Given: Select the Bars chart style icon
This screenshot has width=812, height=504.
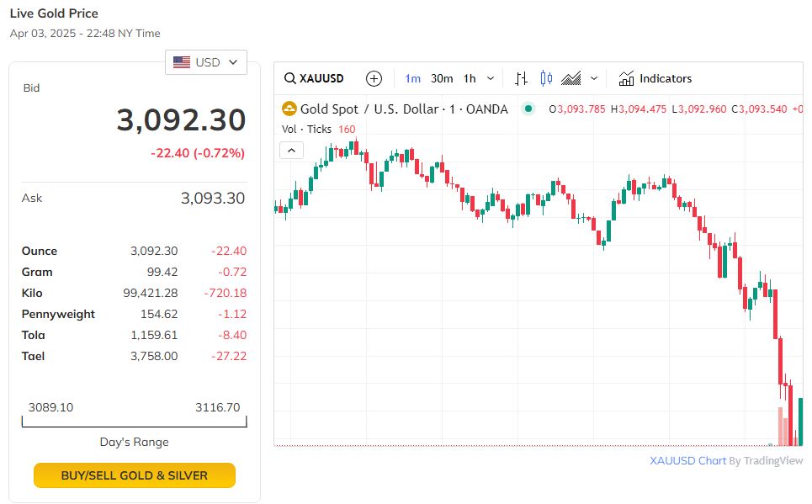Looking at the screenshot, I should click(x=522, y=78).
